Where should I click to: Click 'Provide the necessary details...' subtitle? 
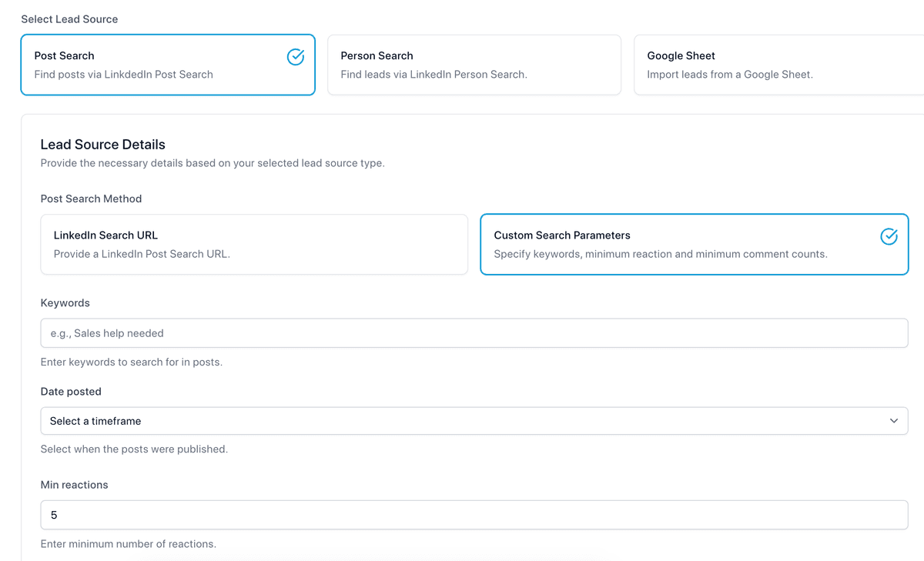point(213,163)
